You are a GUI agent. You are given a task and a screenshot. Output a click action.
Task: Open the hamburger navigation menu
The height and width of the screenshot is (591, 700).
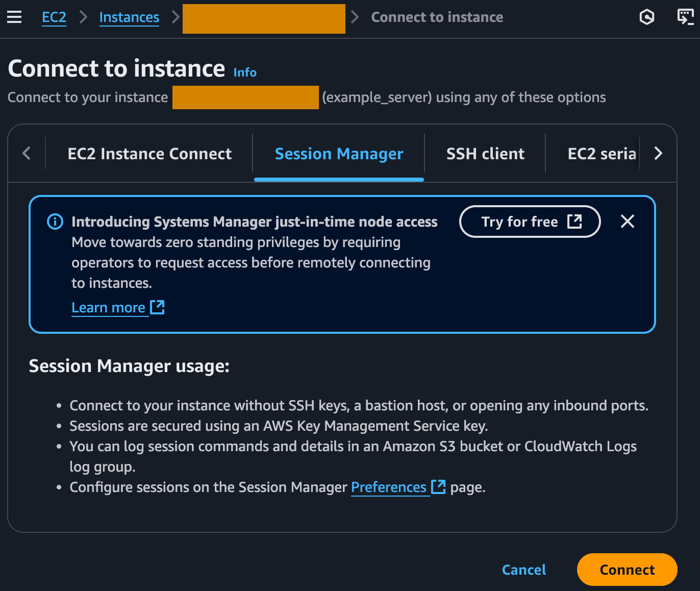point(14,17)
